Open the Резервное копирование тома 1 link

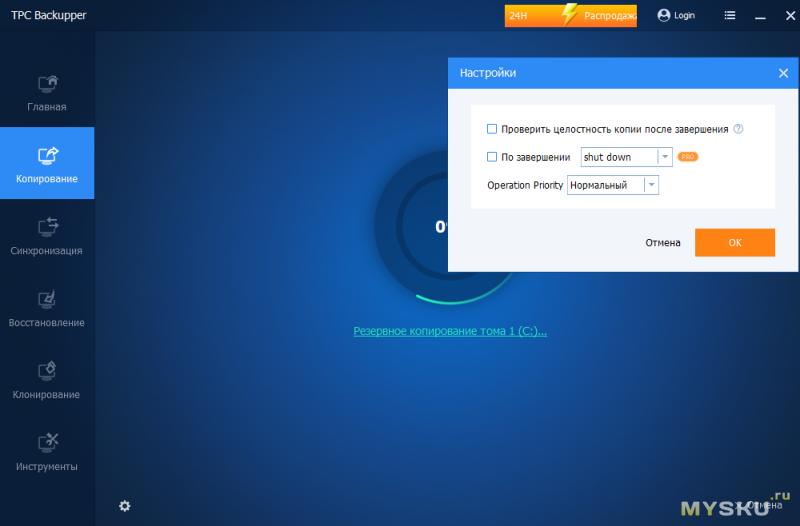coord(450,331)
